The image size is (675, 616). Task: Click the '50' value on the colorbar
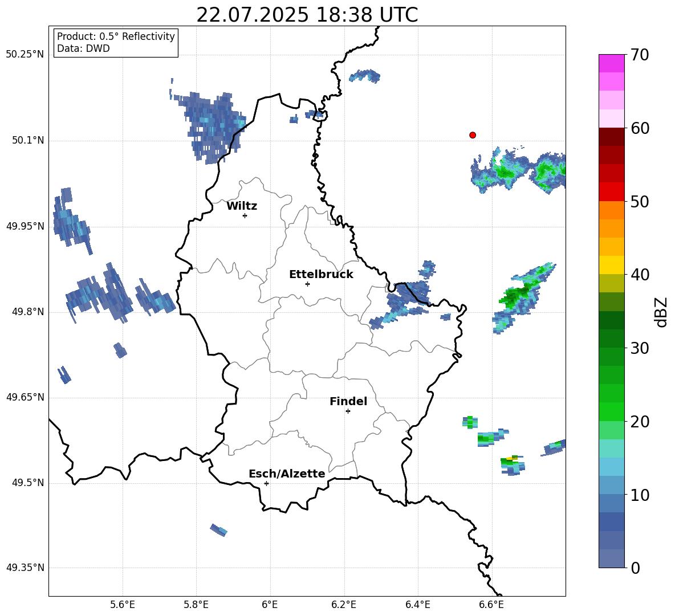point(640,202)
